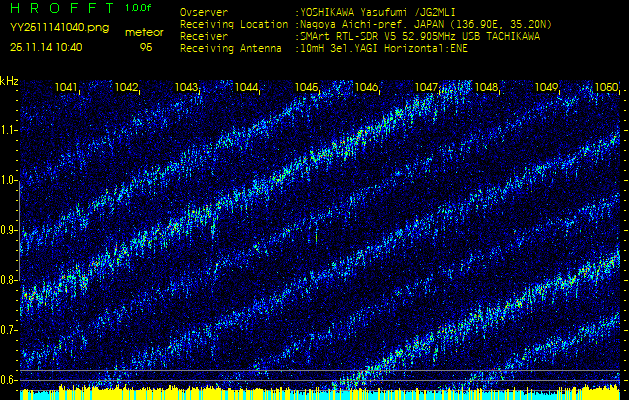Click the 1.1 frequency axis label
Viewport: 629px width, 400px height.
click(x=9, y=130)
